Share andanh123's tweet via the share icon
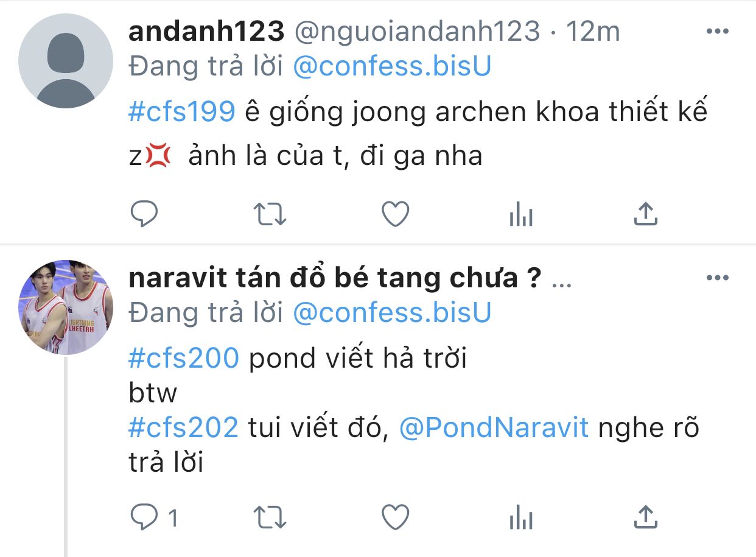Screen dimensions: 756x557 [x=646, y=214]
